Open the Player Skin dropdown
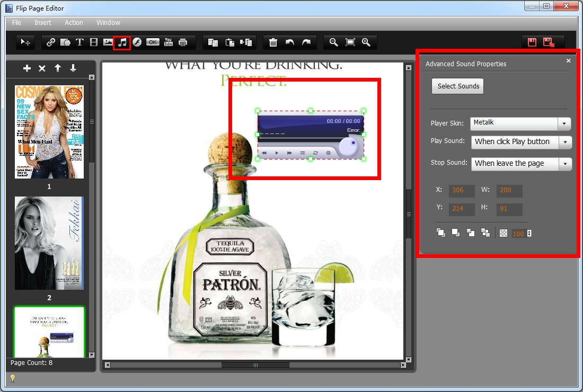This screenshot has height=392, width=583. (x=520, y=124)
